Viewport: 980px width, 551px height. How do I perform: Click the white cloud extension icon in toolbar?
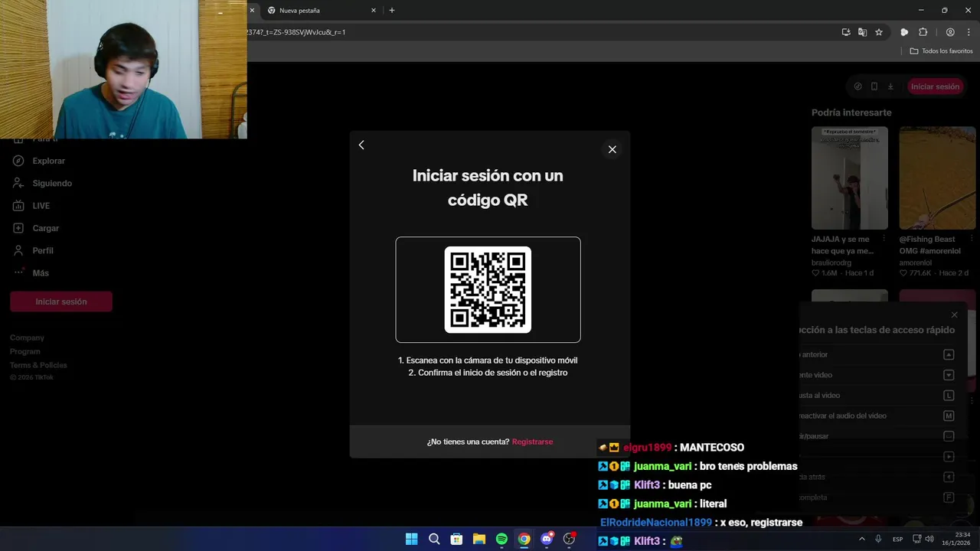(x=904, y=32)
